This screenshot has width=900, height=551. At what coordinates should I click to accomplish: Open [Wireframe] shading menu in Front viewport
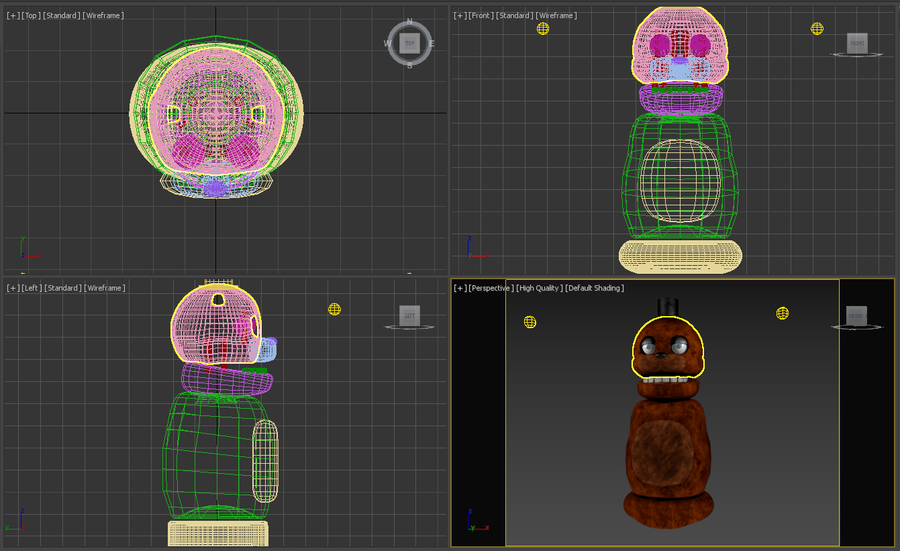coord(556,15)
